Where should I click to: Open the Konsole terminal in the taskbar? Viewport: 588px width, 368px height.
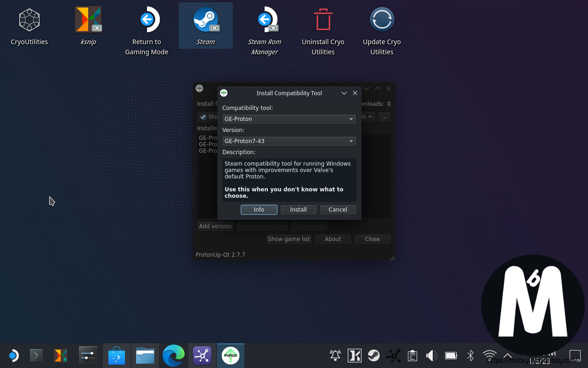click(x=36, y=356)
